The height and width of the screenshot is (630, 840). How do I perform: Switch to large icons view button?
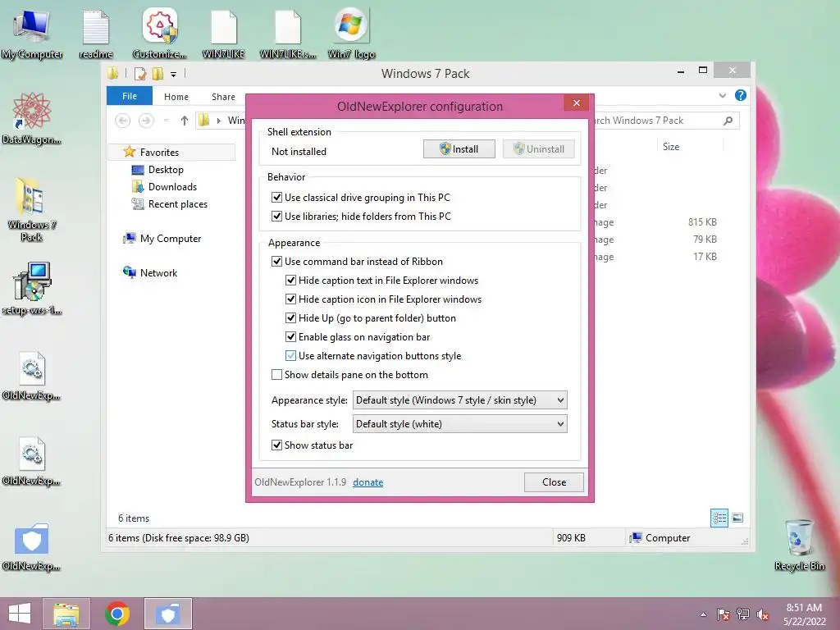tap(737, 518)
